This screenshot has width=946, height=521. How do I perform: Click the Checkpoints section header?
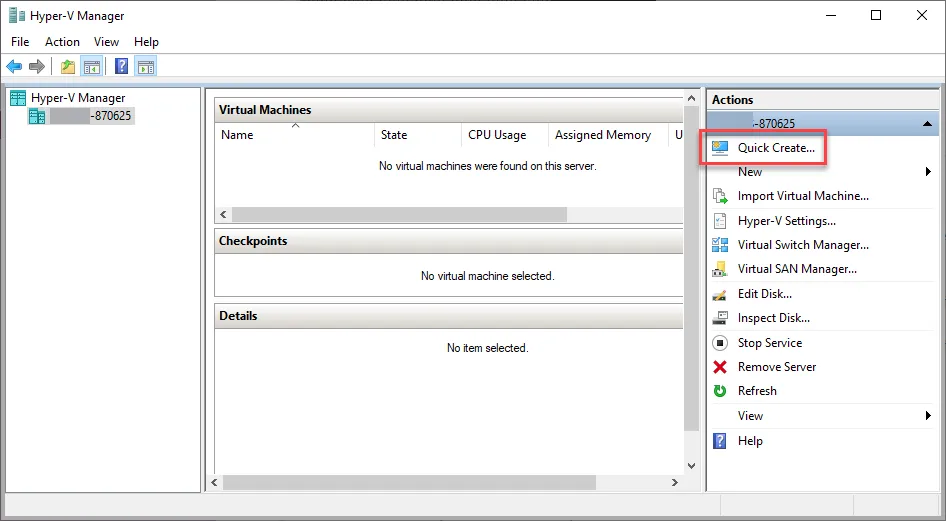click(448, 241)
